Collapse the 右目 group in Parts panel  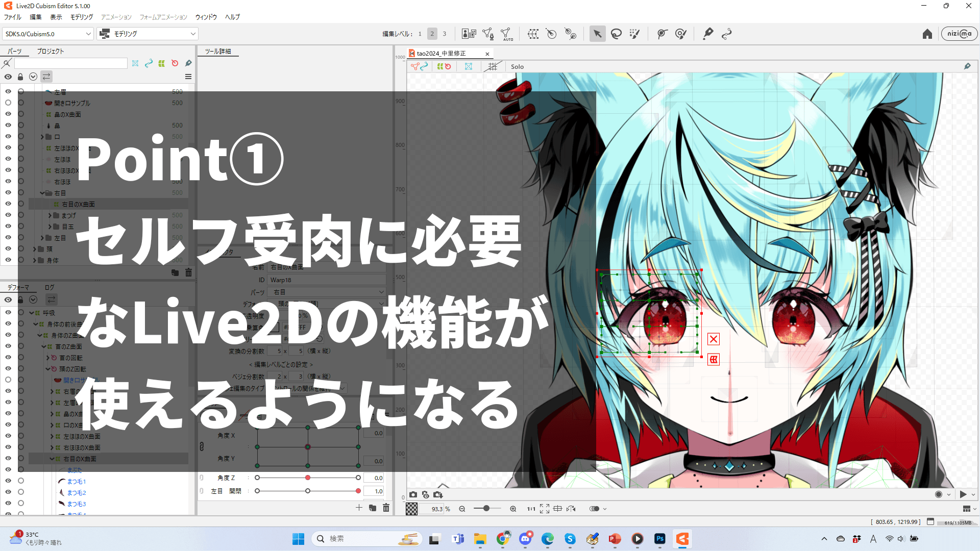(42, 193)
